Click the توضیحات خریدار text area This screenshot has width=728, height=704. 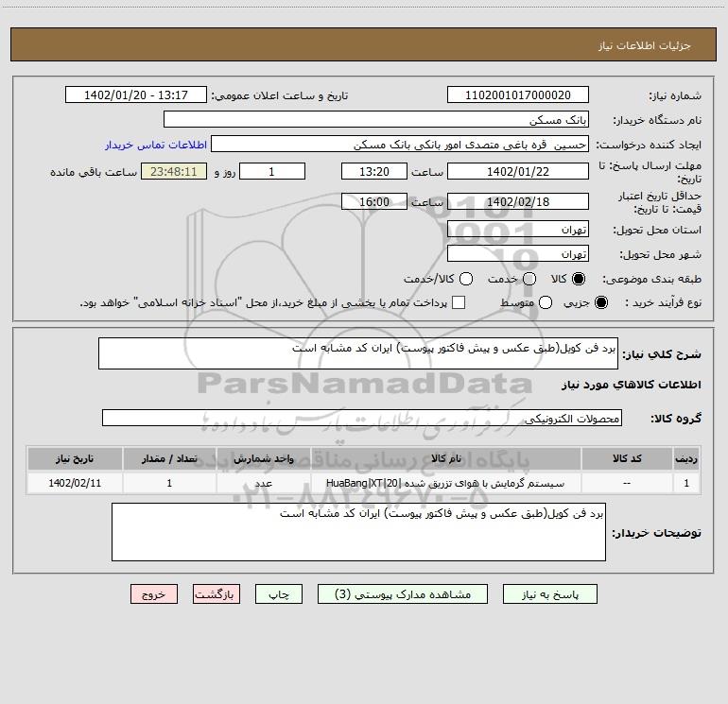(x=358, y=532)
